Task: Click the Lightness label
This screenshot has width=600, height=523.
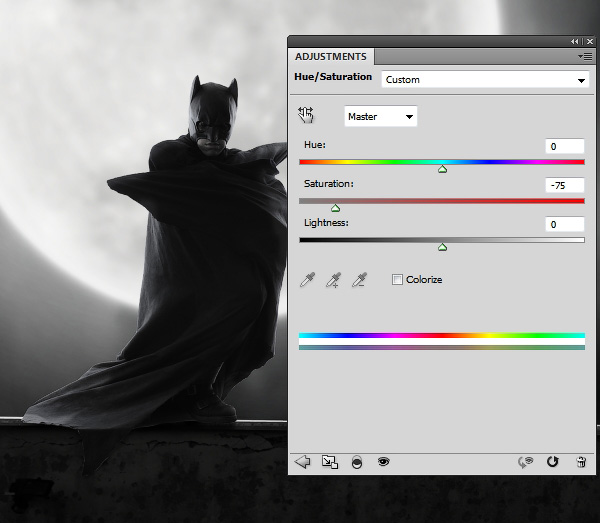Action: [326, 223]
